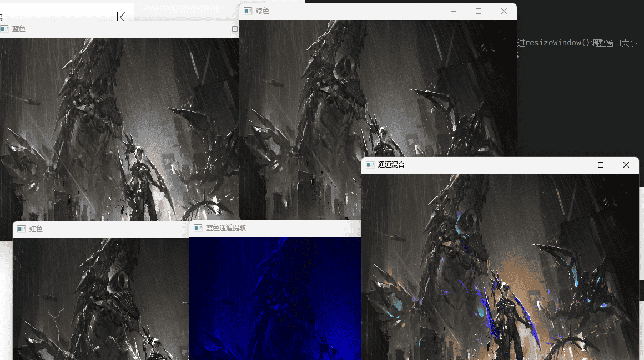Click the grayscale image in 红色 window
The width and height of the screenshot is (644, 360).
(100, 299)
